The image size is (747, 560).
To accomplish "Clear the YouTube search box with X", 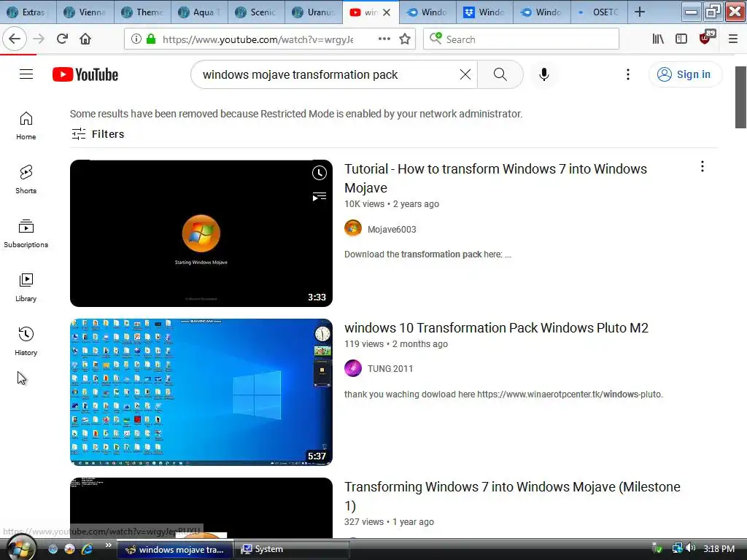I will (465, 74).
